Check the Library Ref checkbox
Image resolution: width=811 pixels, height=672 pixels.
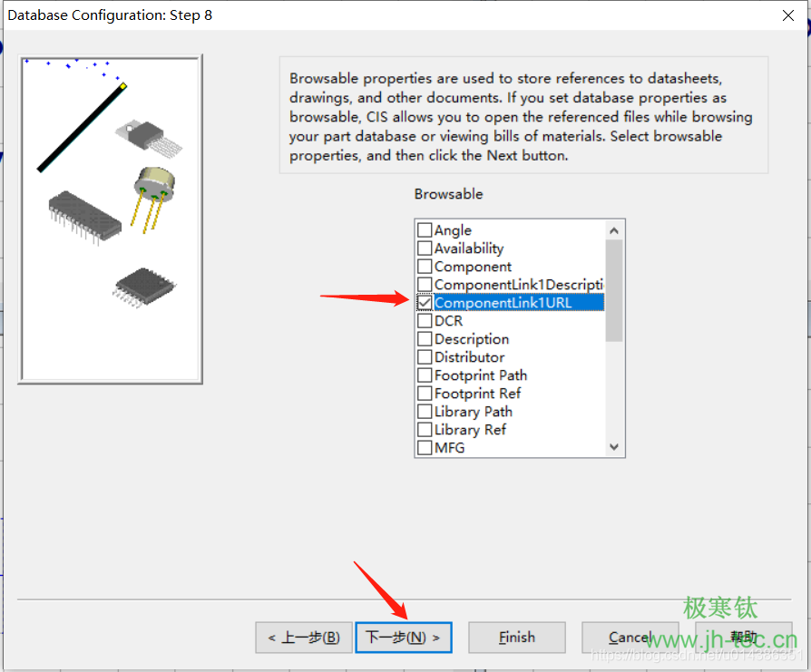pyautogui.click(x=425, y=430)
